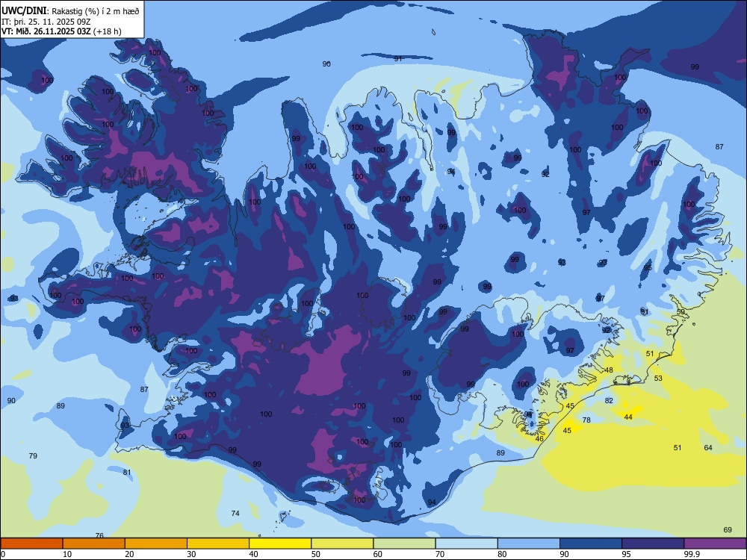The width and height of the screenshot is (747, 560).
Task: Click the light orange 20–30 legend swatch
Action: (x=156, y=544)
